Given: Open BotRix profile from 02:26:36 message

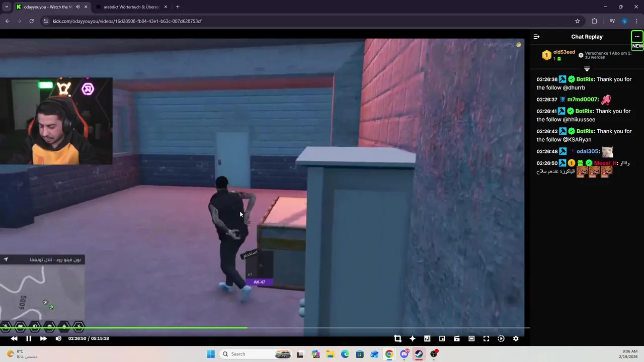Looking at the screenshot, I should 585,79.
